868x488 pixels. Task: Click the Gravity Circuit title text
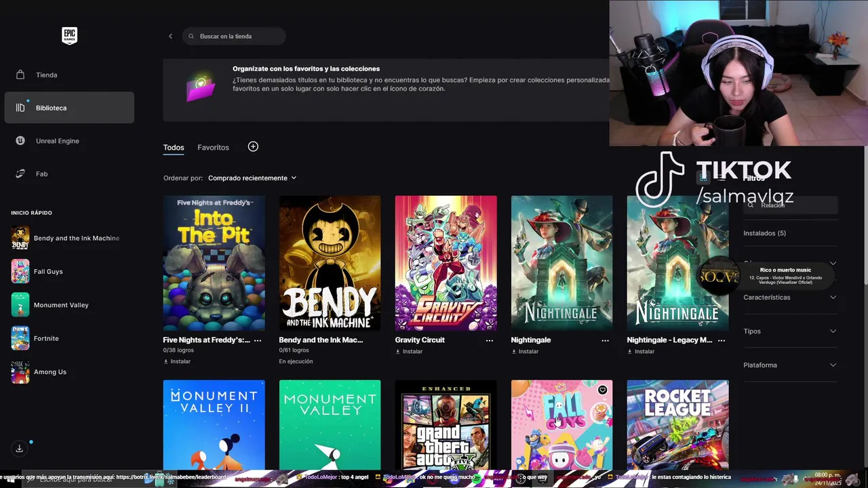click(420, 340)
